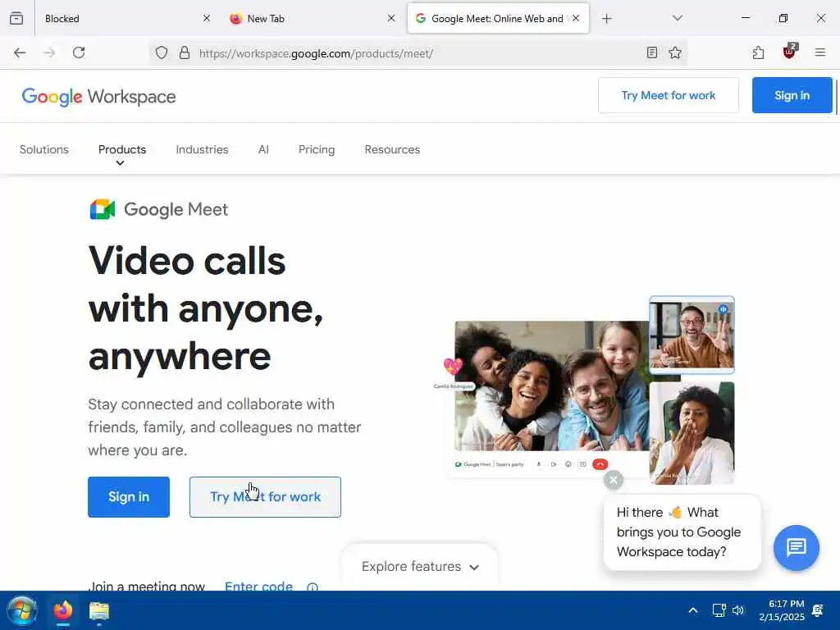Open Windows Start menu
This screenshot has height=630, width=840.
tap(22, 610)
